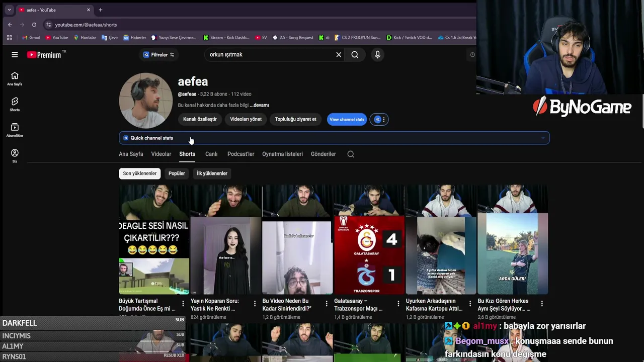Open the Filtreler filter button
The height and width of the screenshot is (362, 644).
pyautogui.click(x=159, y=55)
